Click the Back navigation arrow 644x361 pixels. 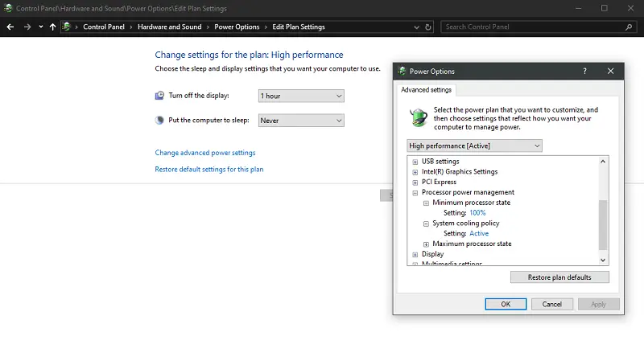(10, 27)
